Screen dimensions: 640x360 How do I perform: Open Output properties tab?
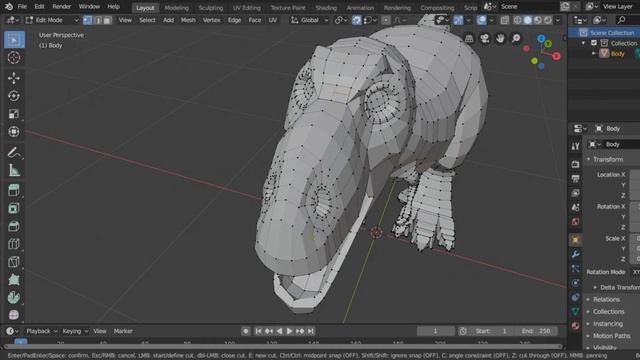[x=576, y=178]
